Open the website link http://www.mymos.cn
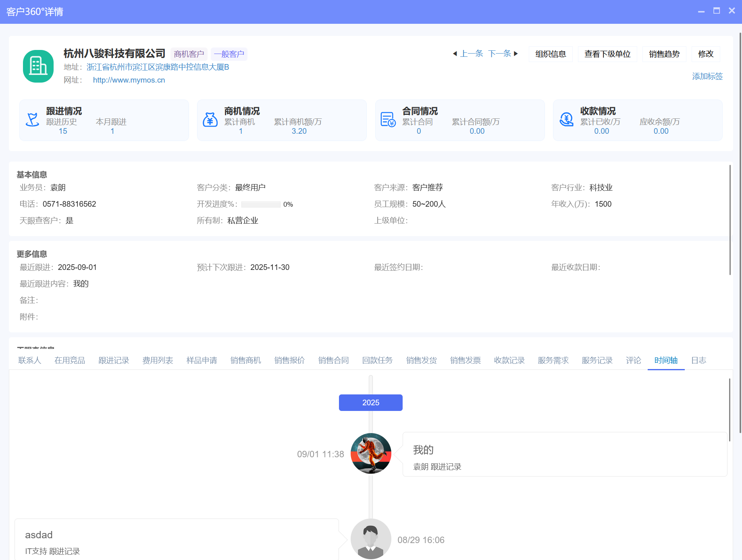The height and width of the screenshot is (560, 742). (128, 80)
